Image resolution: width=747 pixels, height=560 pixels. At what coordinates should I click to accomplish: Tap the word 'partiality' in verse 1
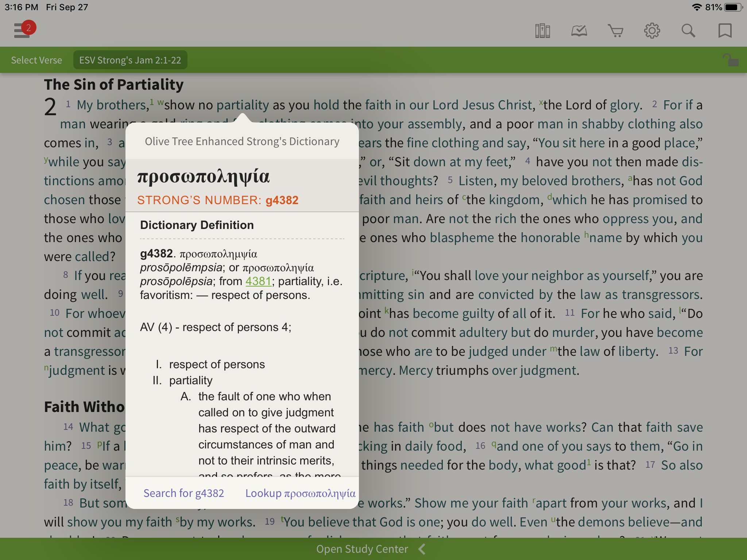pyautogui.click(x=243, y=105)
